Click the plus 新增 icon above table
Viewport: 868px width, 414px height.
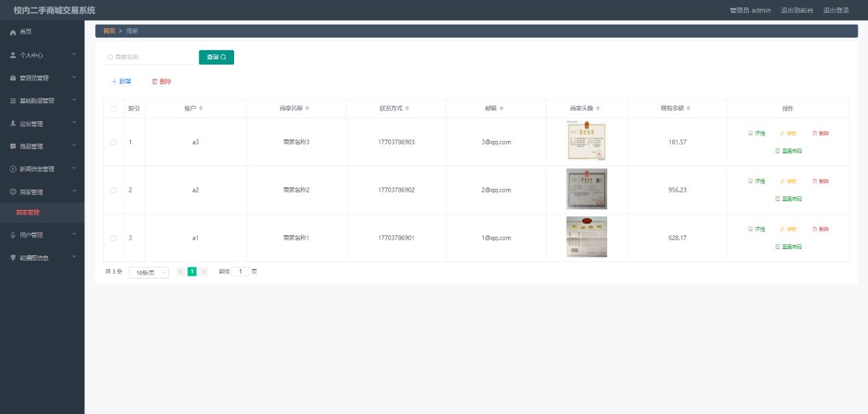(114, 81)
